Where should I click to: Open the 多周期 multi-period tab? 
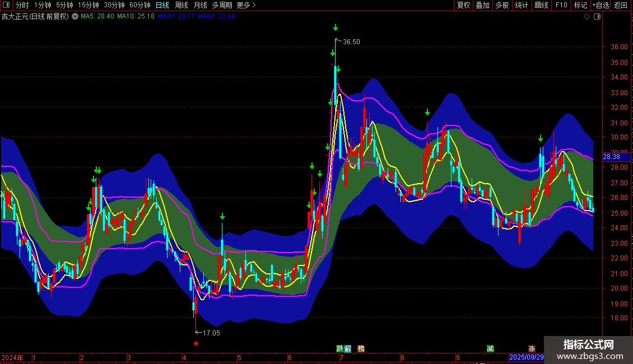pyautogui.click(x=222, y=5)
